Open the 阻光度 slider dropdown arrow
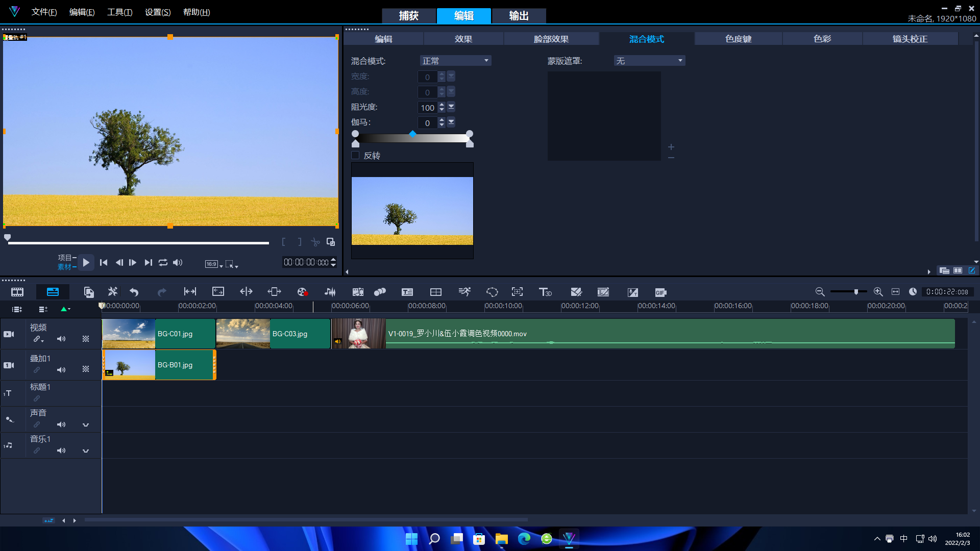Screen dimensions: 980x551 pyautogui.click(x=451, y=107)
